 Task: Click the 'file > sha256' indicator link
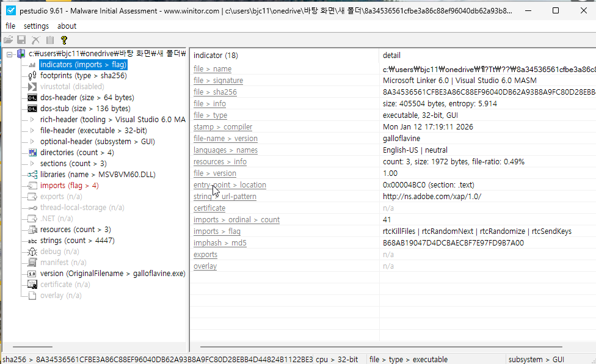215,92
